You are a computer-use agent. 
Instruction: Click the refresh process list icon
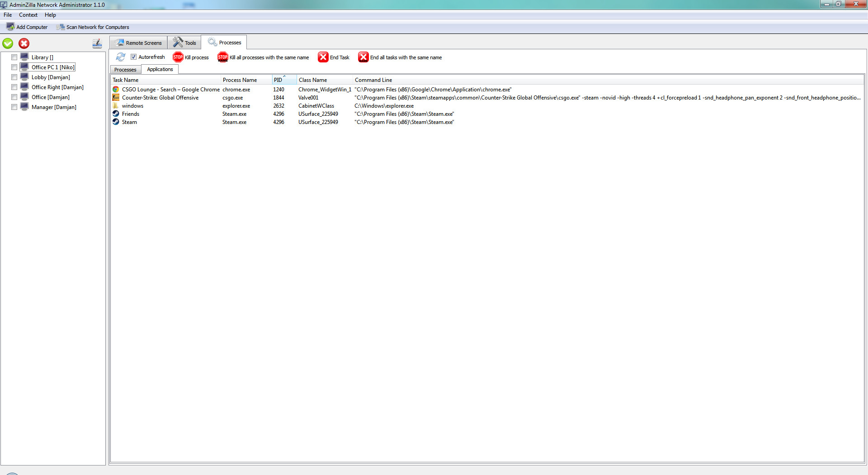point(121,57)
